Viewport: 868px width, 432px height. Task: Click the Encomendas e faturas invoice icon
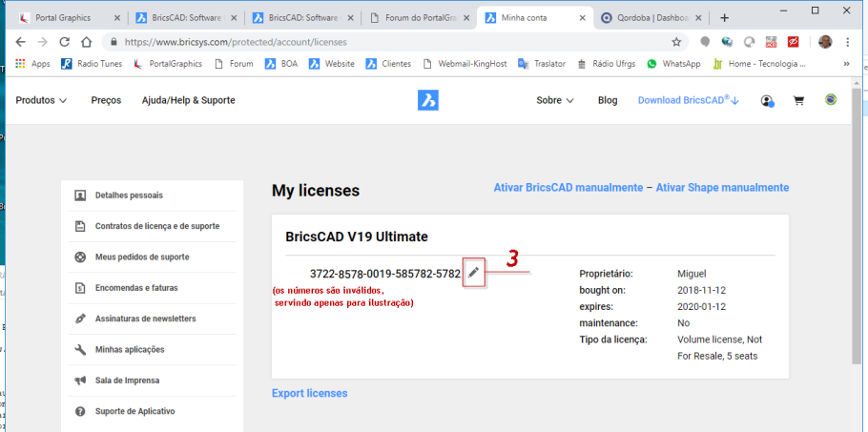click(80, 288)
